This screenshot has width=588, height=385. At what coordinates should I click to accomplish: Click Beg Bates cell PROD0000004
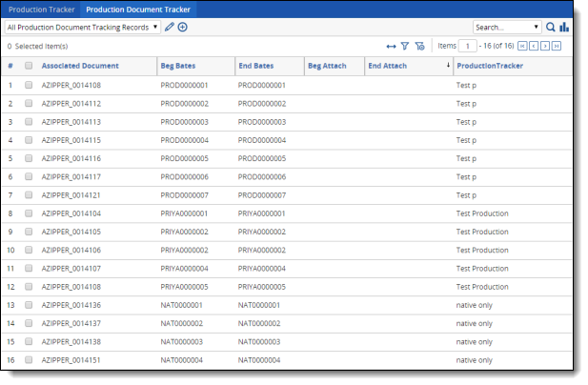[x=185, y=140]
